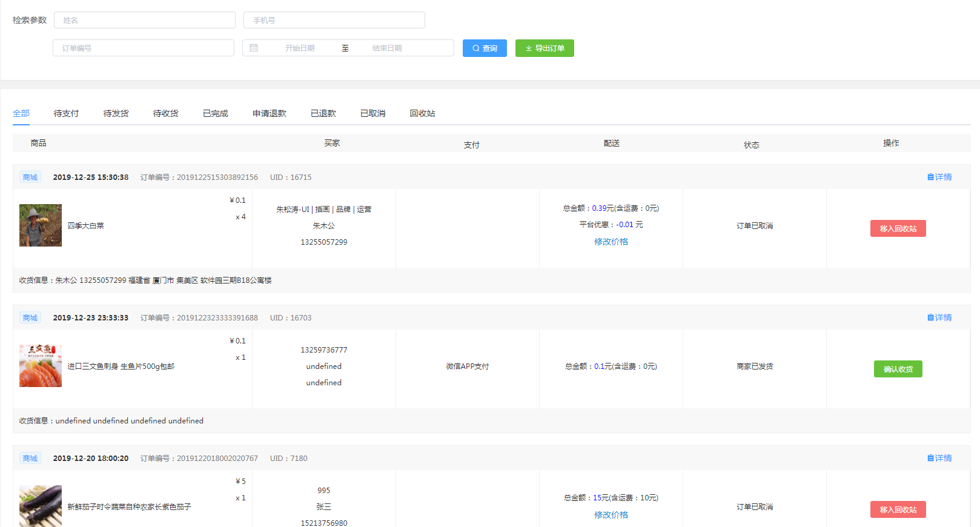This screenshot has height=527, width=980.
Task: Click timestamp 2019-12-20 18:00:20
Action: point(91,458)
